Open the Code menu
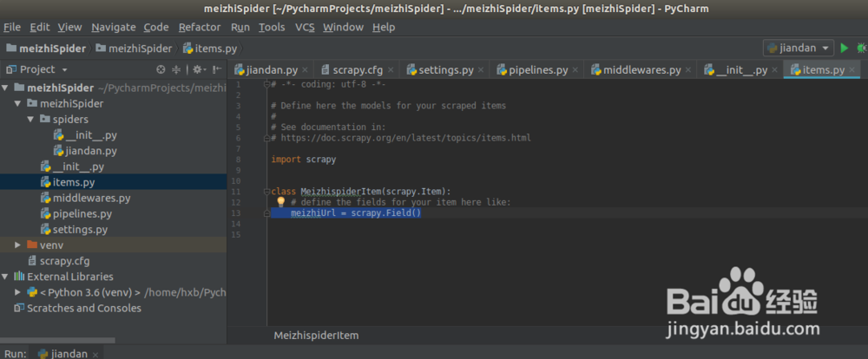The width and height of the screenshot is (868, 359). tap(156, 27)
